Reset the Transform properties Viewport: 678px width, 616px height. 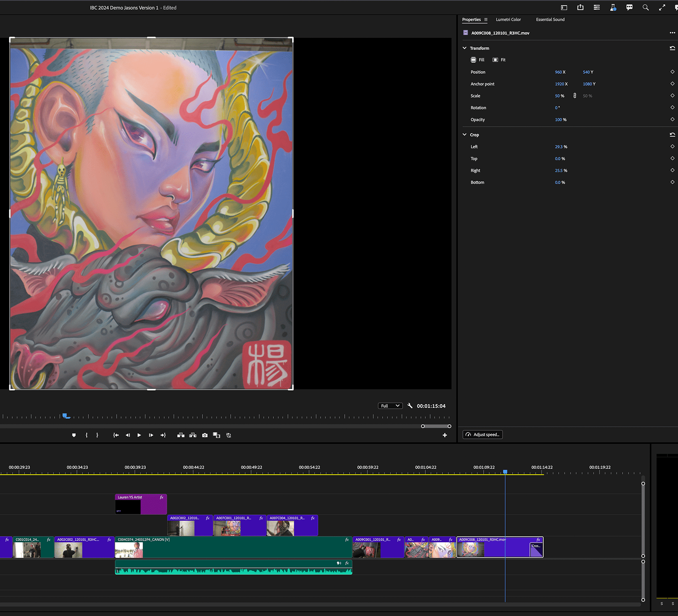672,48
